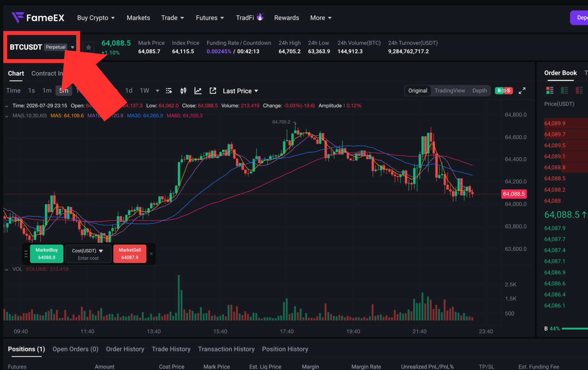Click MA5: 64,109.6 indicator label

pos(67,116)
